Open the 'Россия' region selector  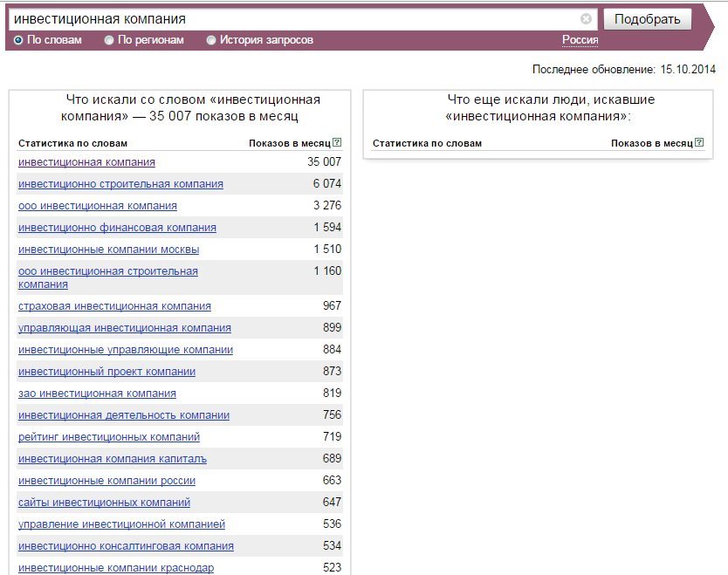point(580,40)
